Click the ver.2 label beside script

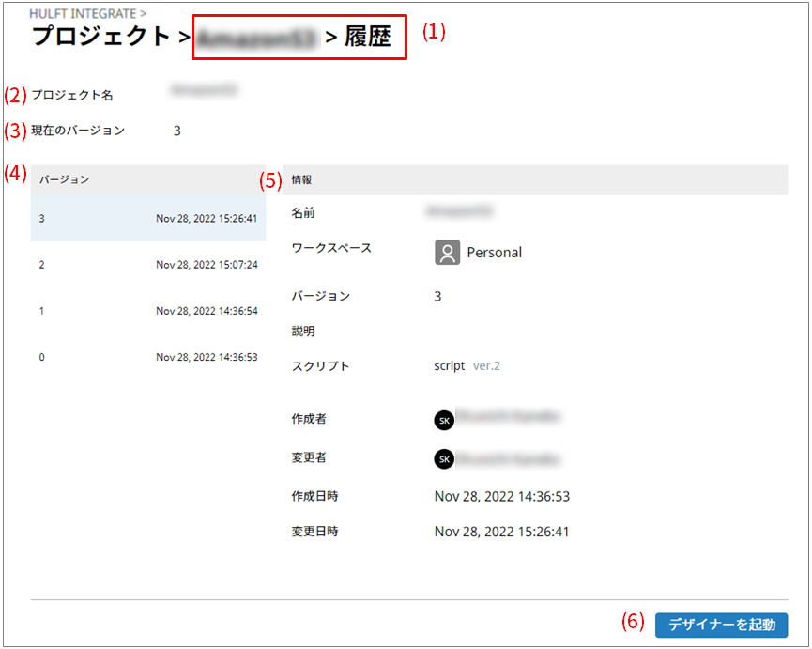click(486, 366)
